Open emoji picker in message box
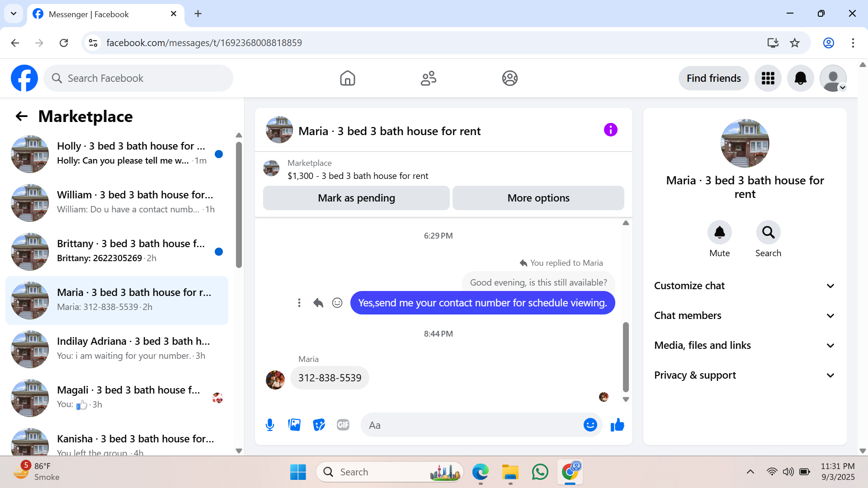Viewport: 868px width, 488px height. (590, 425)
